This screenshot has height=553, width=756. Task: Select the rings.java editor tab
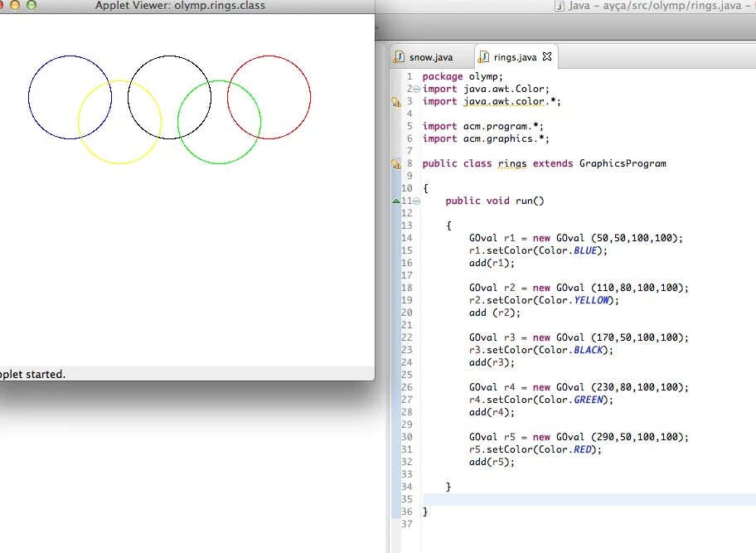coord(515,57)
